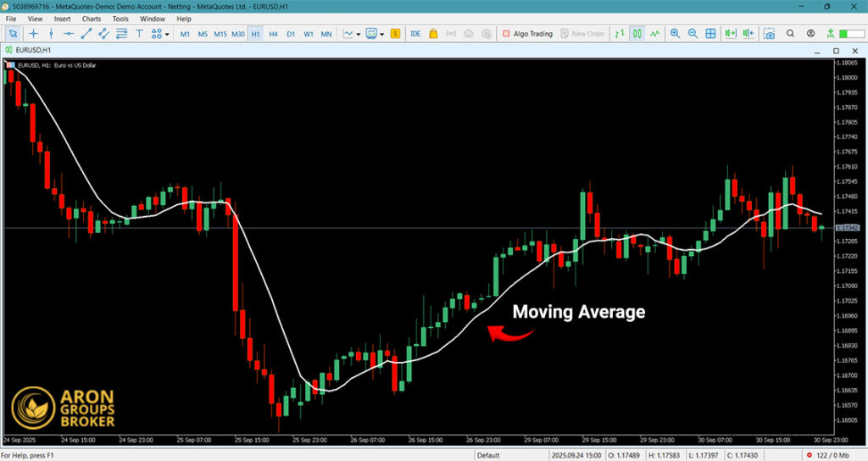868x461 pixels.
Task: Click the search magnifier icon
Action: [790, 34]
